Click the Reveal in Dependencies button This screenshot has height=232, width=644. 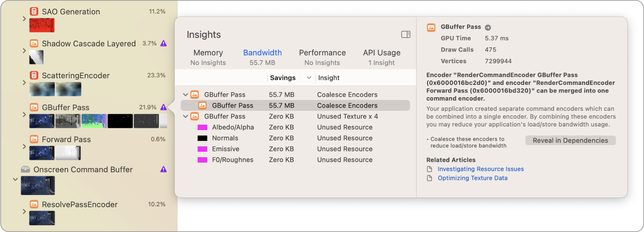pyautogui.click(x=570, y=140)
